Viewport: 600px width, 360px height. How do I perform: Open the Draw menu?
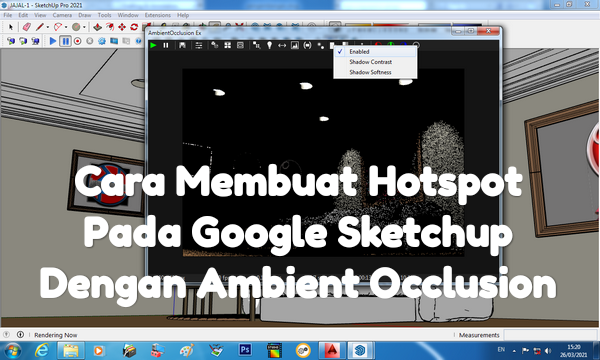[x=85, y=15]
